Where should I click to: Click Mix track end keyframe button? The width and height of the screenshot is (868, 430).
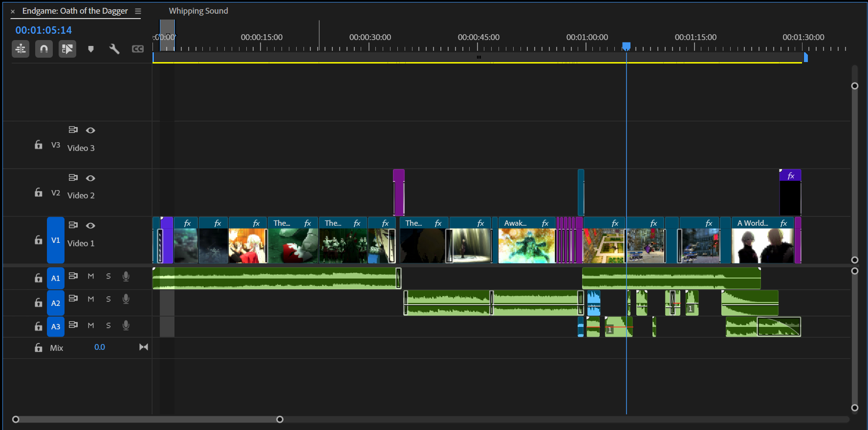(144, 347)
